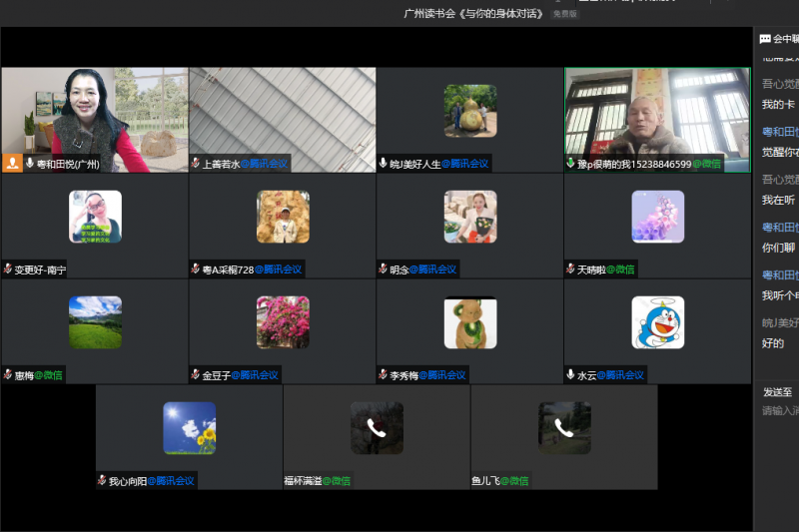This screenshot has height=532, width=799.
Task: Click the muted mic icon beside 李秀梅
Action: click(x=383, y=375)
